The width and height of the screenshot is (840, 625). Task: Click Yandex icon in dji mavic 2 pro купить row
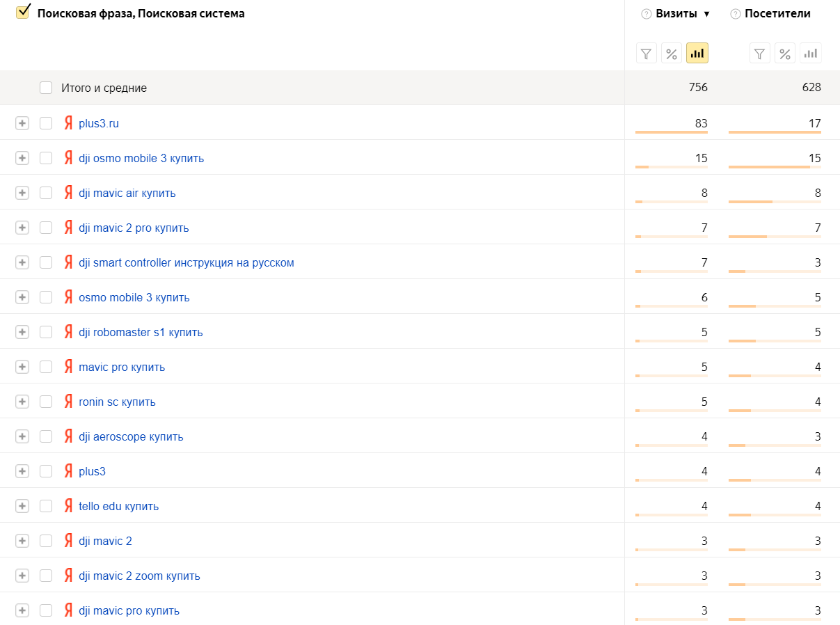(68, 228)
